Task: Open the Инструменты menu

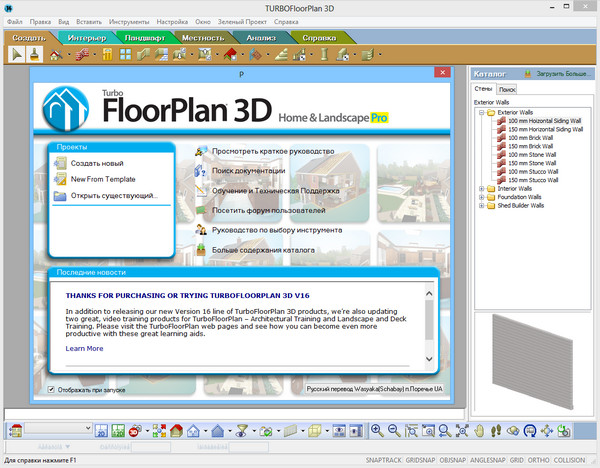Action: [129, 22]
